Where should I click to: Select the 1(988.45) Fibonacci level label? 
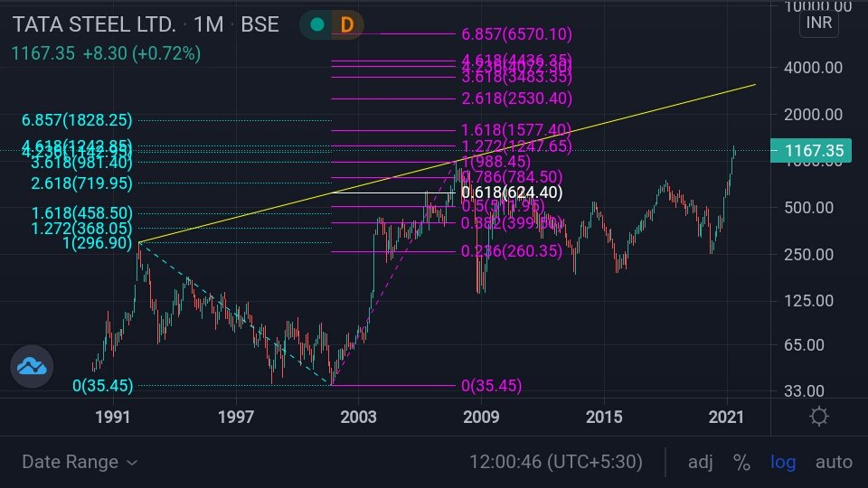point(496,162)
